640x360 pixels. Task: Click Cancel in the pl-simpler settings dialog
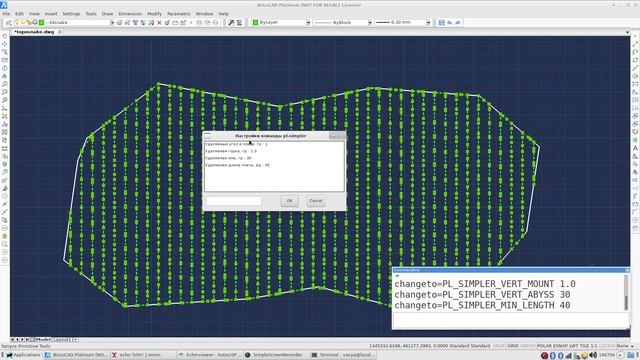[x=316, y=200]
